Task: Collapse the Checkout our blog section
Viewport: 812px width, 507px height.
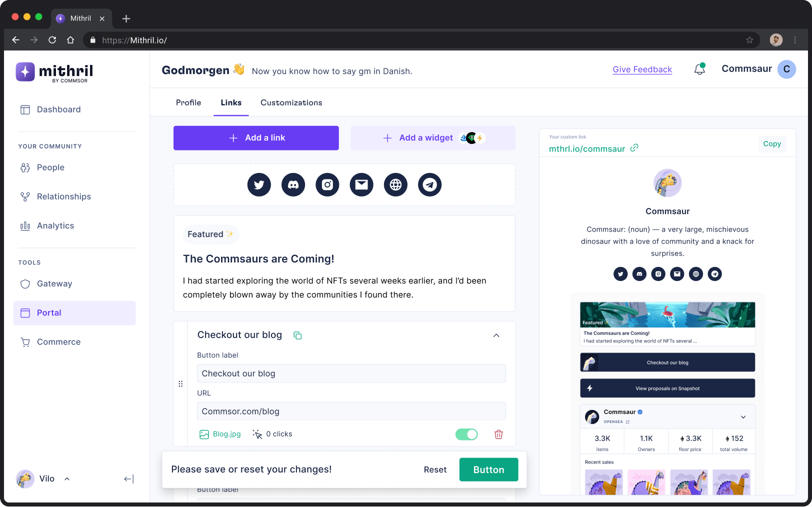Action: [x=496, y=335]
